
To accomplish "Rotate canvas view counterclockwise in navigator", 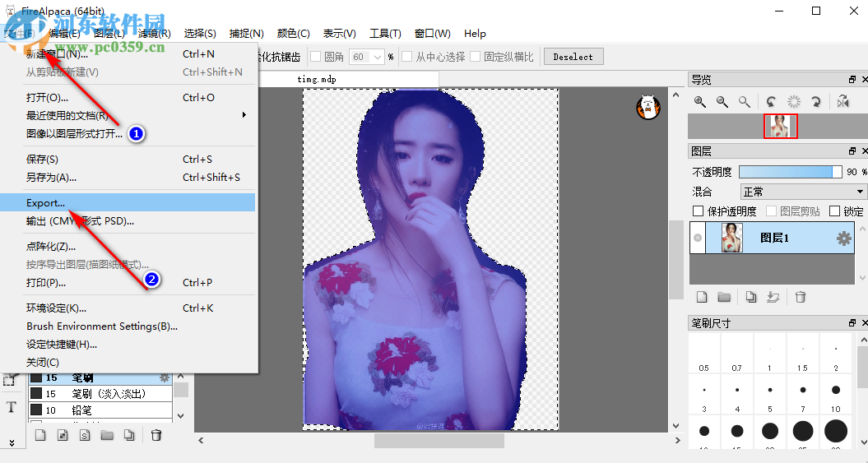I will click(771, 102).
